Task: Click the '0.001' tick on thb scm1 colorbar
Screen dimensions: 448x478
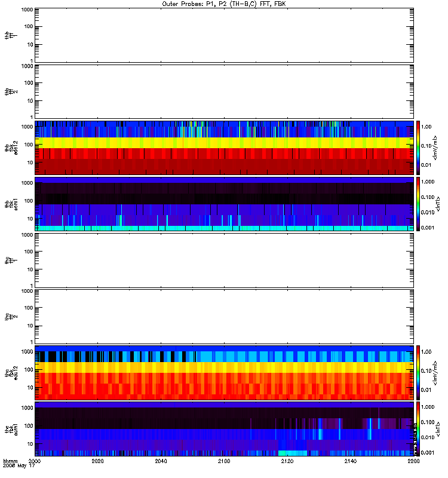Action: 428,228
